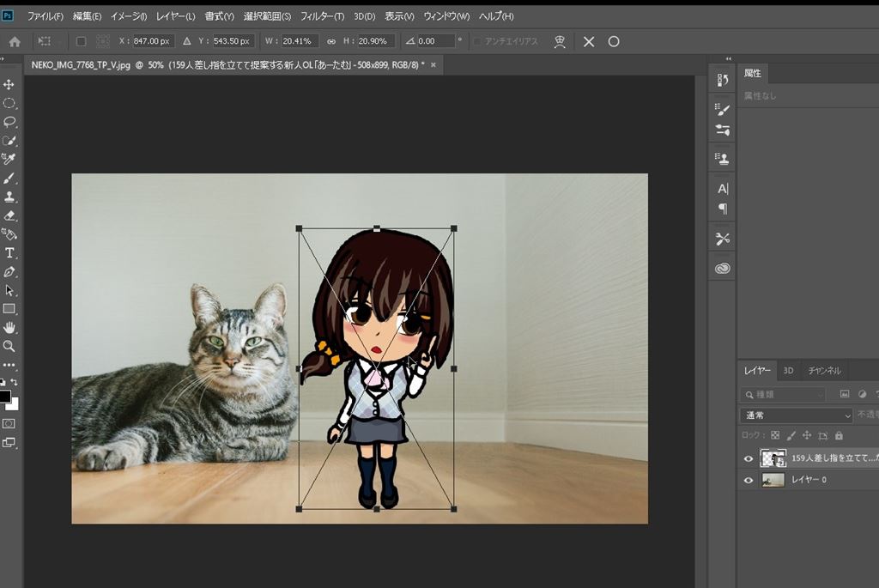Open the フィルター menu

(322, 16)
